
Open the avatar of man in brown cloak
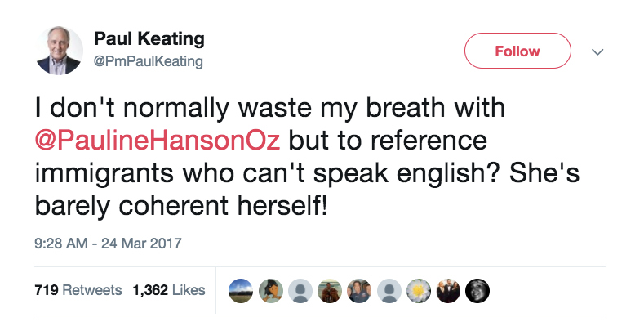click(x=330, y=291)
